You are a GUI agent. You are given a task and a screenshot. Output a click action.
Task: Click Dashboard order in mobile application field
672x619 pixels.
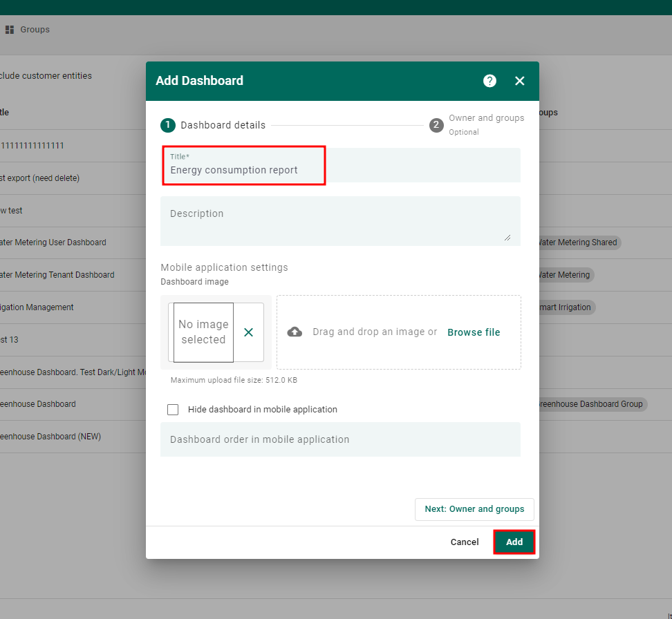tap(340, 439)
